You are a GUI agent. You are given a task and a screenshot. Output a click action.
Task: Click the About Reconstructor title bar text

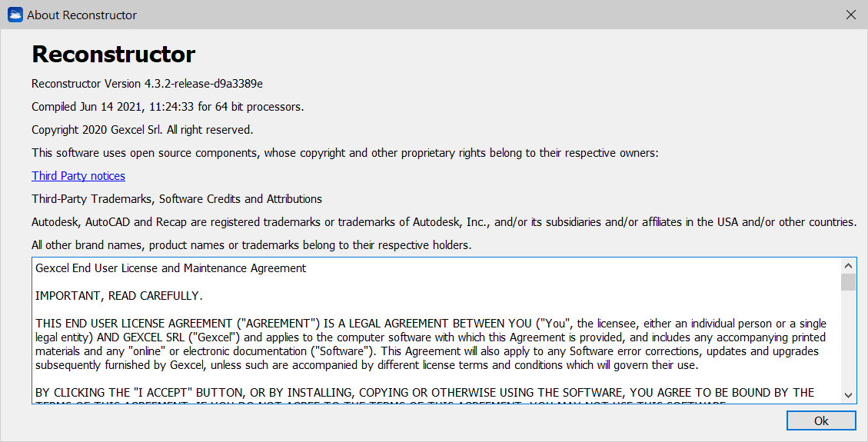click(82, 15)
